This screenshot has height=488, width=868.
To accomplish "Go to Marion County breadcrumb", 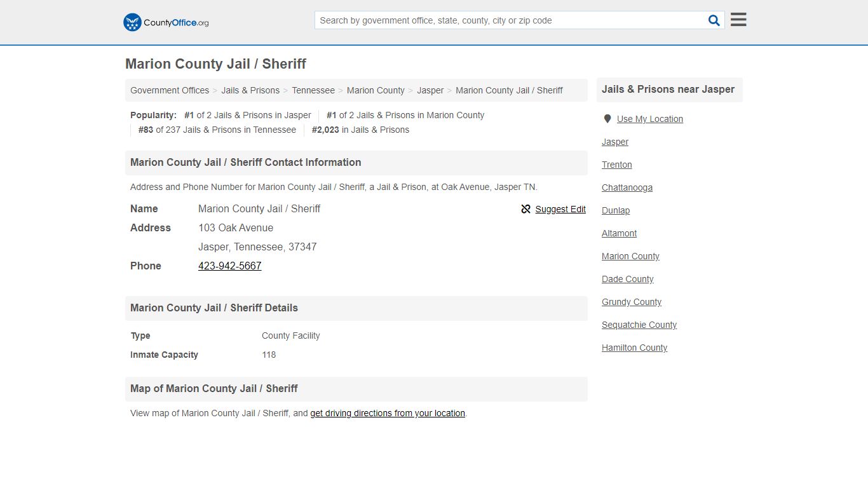I will click(376, 90).
